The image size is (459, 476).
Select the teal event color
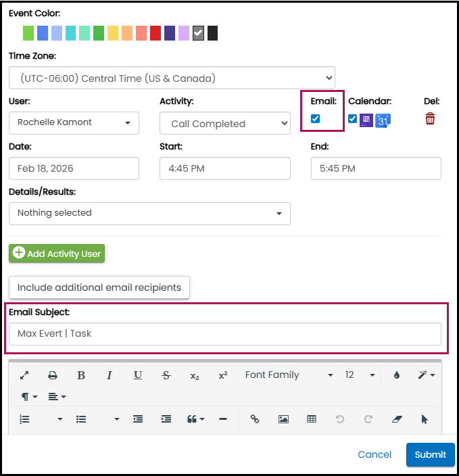[70, 33]
